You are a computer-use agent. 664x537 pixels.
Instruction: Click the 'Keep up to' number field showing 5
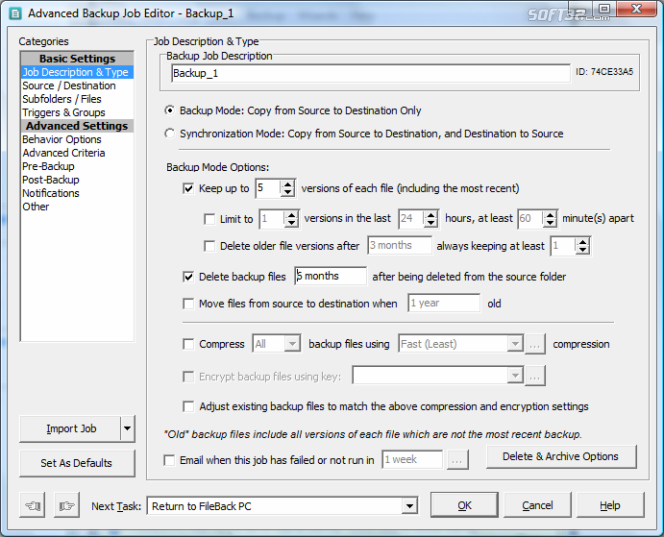pyautogui.click(x=268, y=188)
